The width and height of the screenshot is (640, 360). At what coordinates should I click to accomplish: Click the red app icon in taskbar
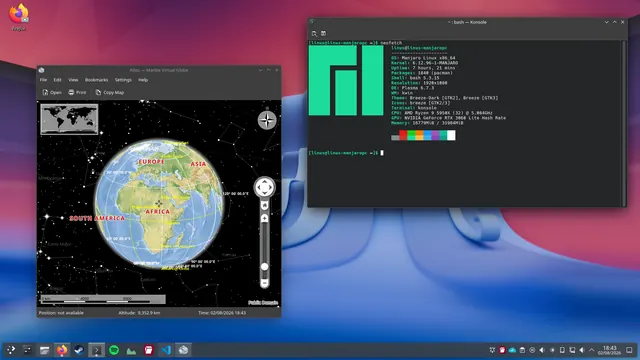(x=149, y=350)
